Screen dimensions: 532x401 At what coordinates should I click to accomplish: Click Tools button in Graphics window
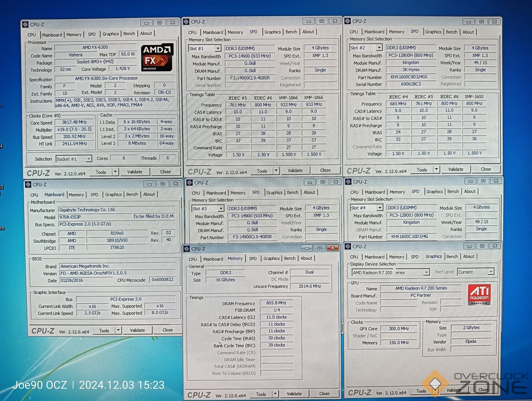(421, 391)
